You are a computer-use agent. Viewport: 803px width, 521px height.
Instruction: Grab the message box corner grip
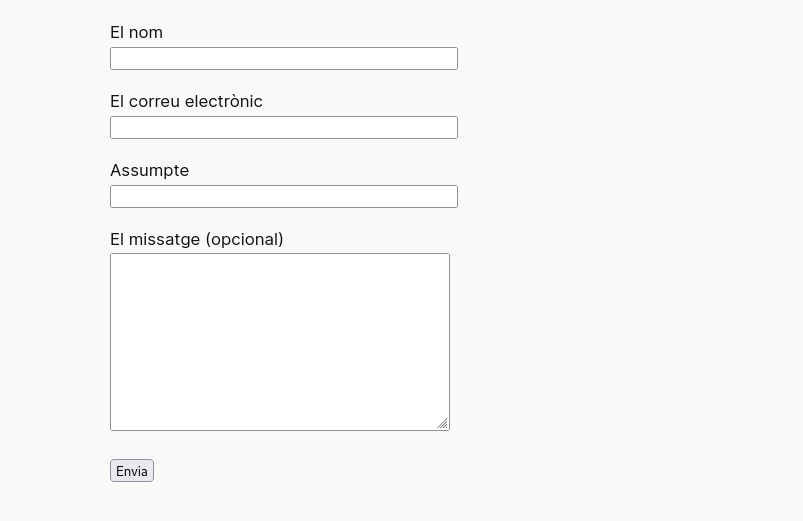point(442,423)
